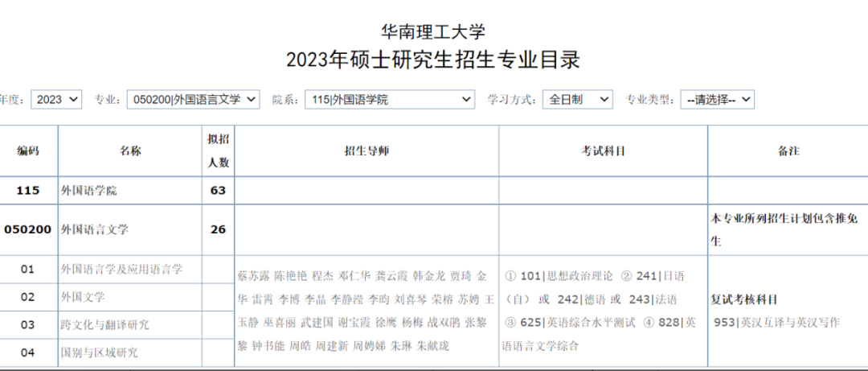This screenshot has width=868, height=371.
Task: Click the advisor name 朱献珑
Action: click(433, 346)
